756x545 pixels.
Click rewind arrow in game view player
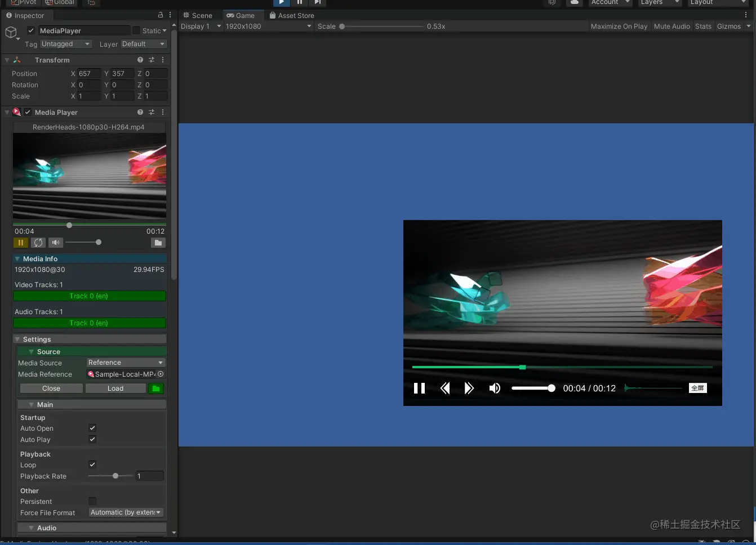445,388
